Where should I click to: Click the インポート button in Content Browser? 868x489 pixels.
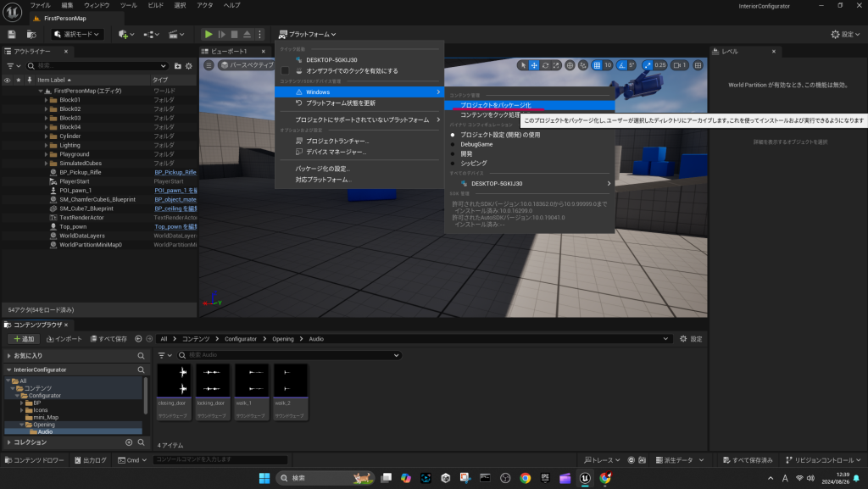pos(64,338)
